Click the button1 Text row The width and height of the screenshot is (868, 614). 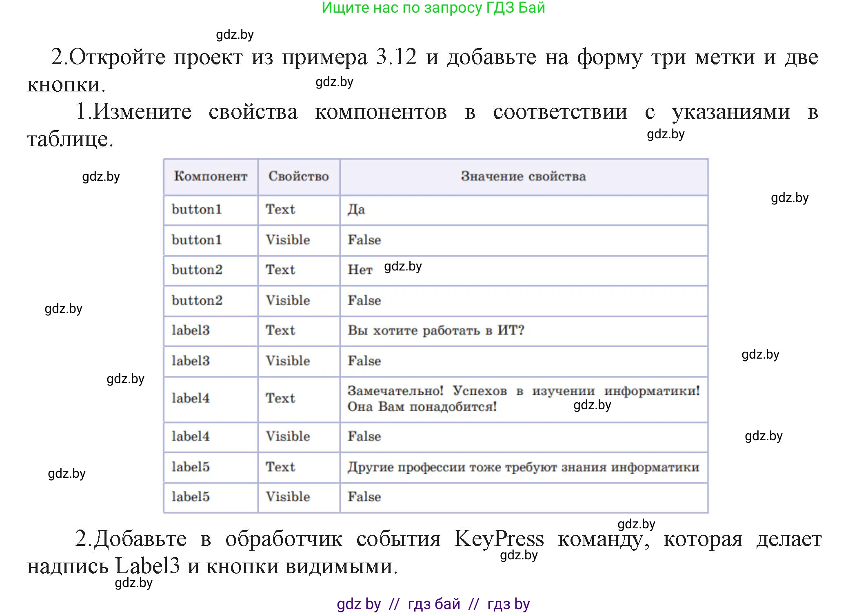(x=210, y=210)
